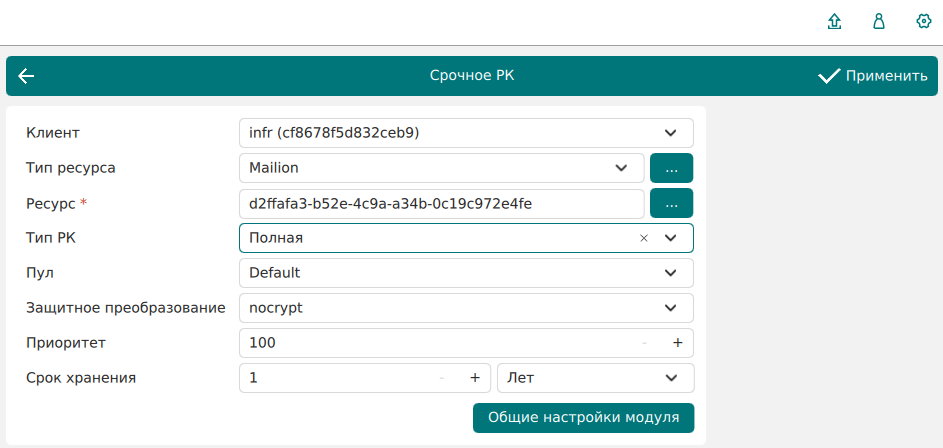
Task: Increase Приоритет with the plus button
Action: click(677, 343)
